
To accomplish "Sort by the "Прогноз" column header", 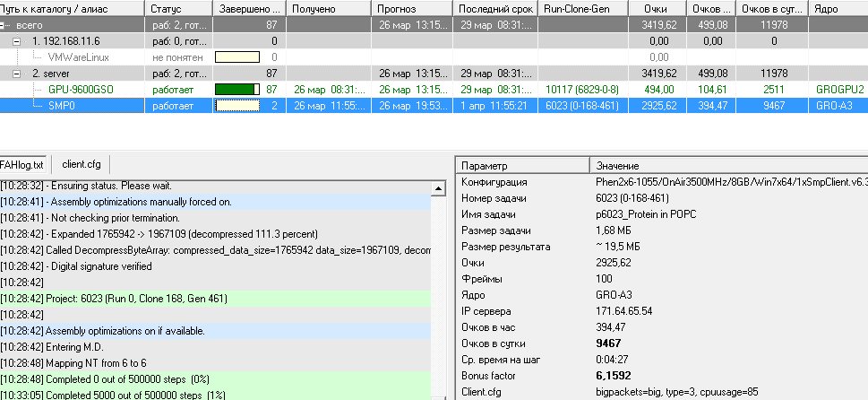I will (x=415, y=8).
